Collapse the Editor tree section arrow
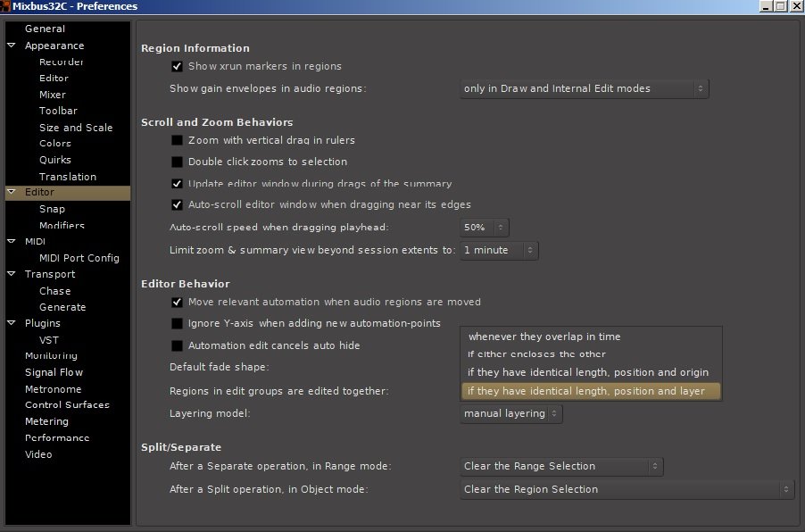The height and width of the screenshot is (532, 805). [12, 192]
